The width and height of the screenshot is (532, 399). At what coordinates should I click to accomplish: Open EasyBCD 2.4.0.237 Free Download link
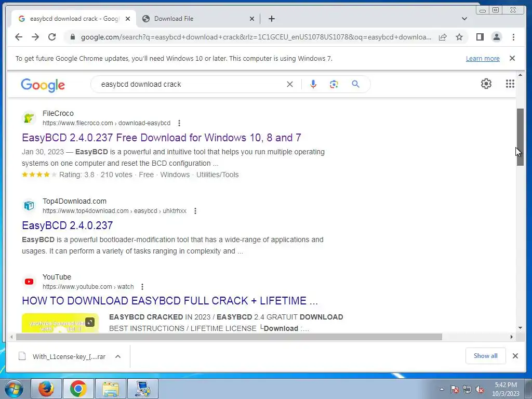tap(162, 137)
